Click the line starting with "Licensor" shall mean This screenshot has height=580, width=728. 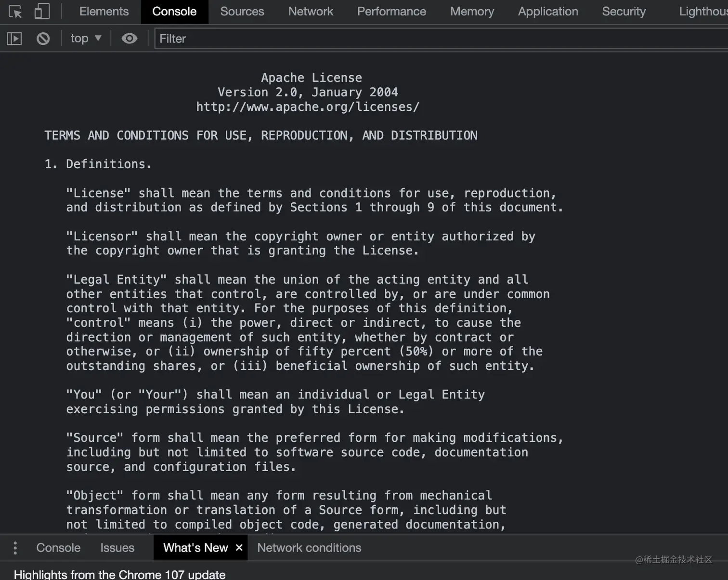[x=300, y=237]
